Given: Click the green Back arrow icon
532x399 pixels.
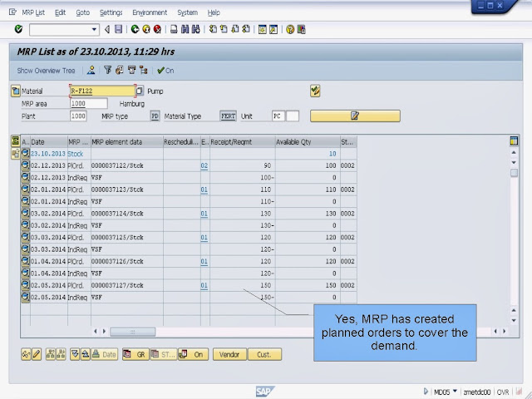Looking at the screenshot, I should pyautogui.click(x=135, y=30).
